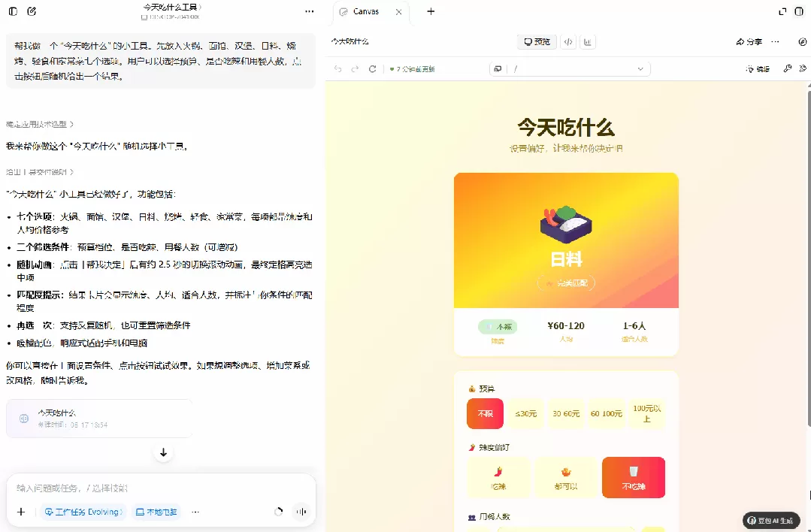
Task: Click the bento box food illustration
Action: point(566,224)
